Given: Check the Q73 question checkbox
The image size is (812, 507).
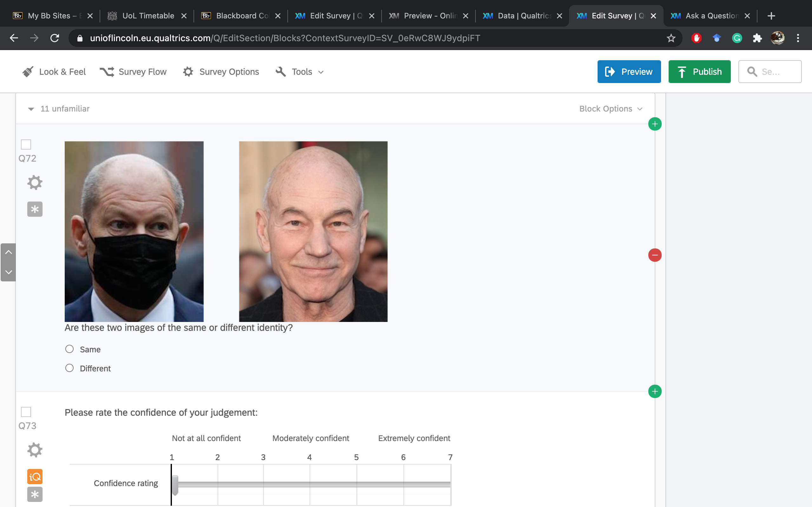Looking at the screenshot, I should coord(26,412).
